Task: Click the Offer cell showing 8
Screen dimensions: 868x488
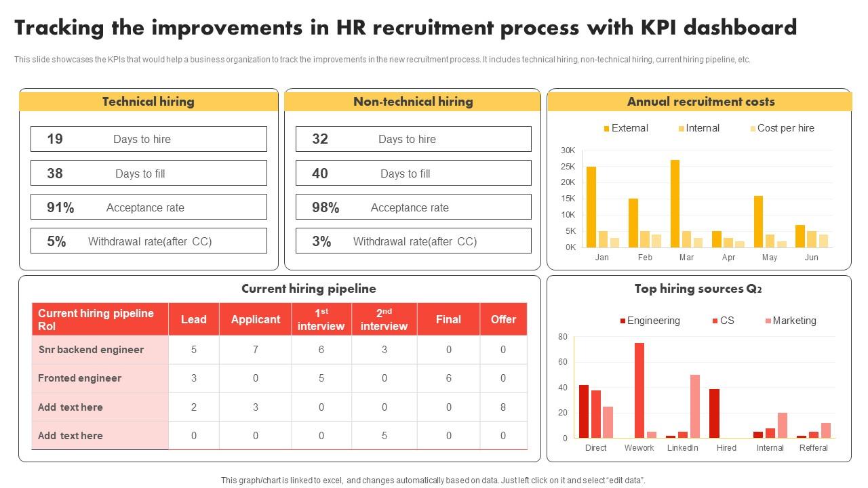Action: 503,407
